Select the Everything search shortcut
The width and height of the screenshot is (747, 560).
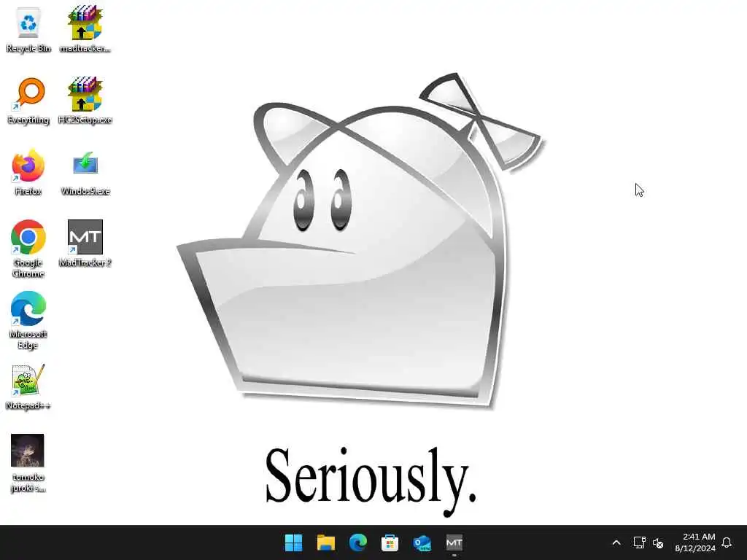click(28, 101)
